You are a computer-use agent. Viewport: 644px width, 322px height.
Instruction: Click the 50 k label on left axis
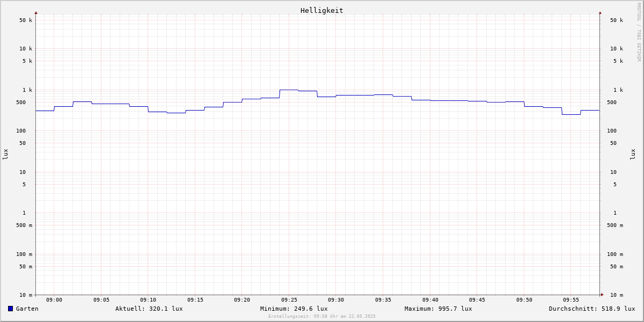point(26,20)
